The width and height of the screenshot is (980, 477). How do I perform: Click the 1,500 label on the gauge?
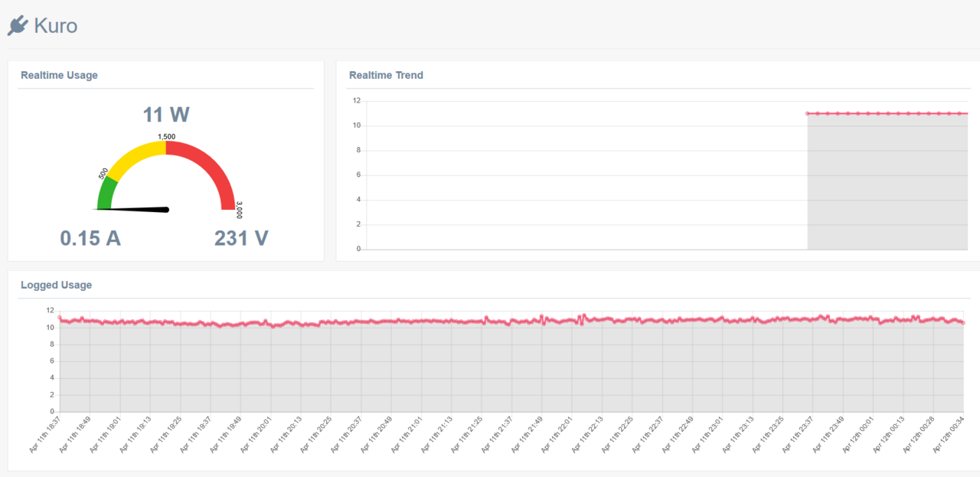pos(166,136)
